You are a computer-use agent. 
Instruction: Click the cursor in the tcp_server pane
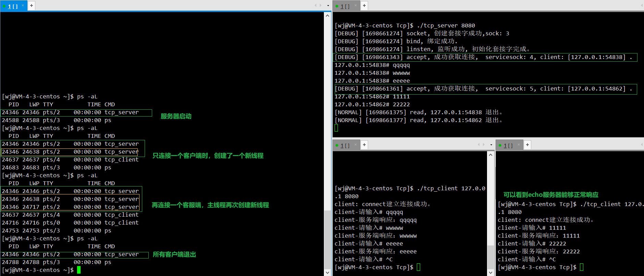[x=336, y=128]
